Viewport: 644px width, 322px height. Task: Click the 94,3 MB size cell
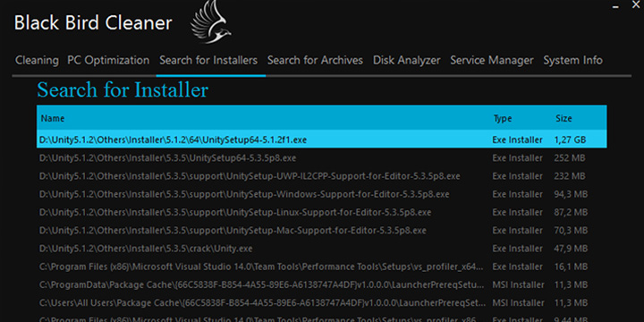point(571,194)
